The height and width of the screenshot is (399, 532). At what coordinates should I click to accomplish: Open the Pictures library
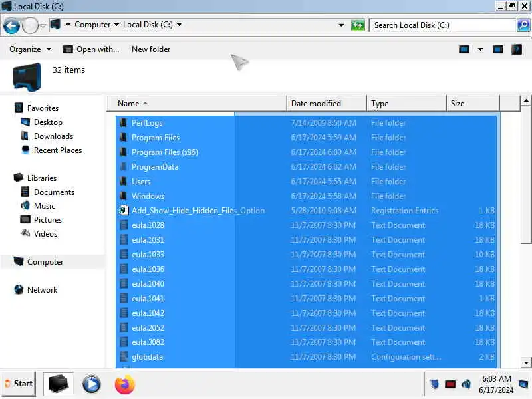[47, 220]
